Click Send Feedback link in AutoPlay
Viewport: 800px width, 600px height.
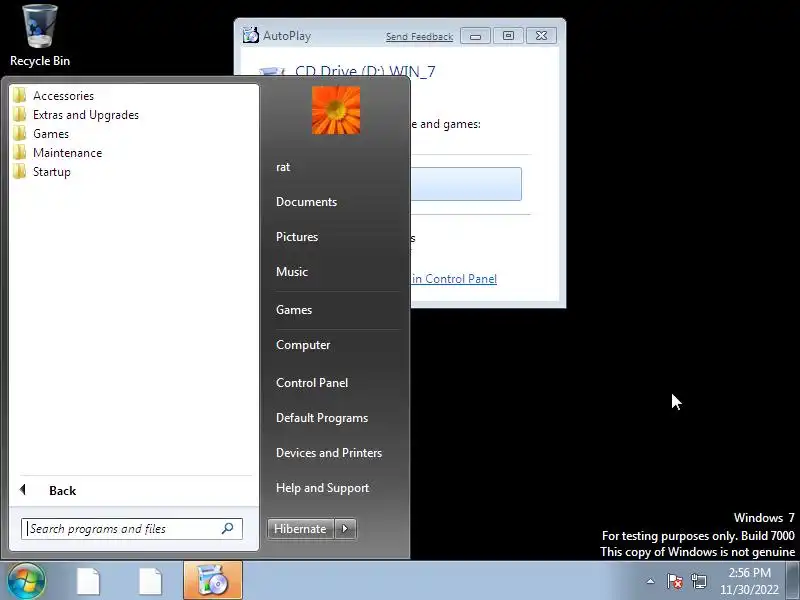click(419, 37)
